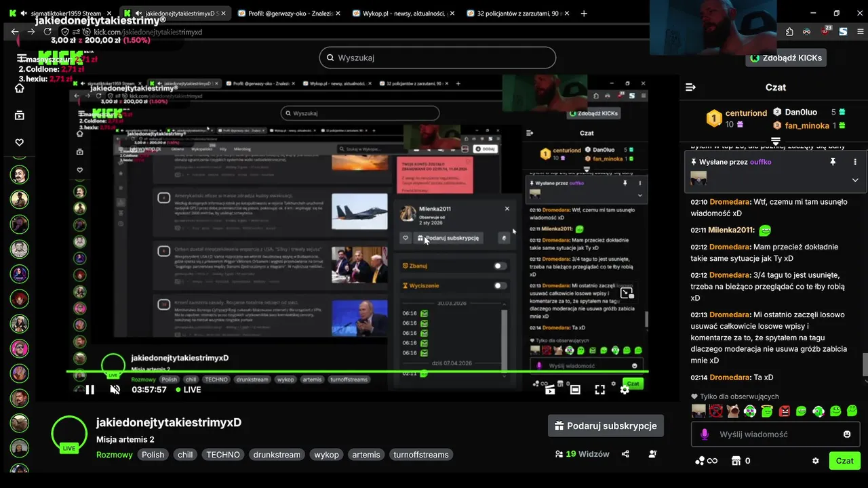Focus the Wyszukaj search field
868x488 pixels.
click(437, 58)
